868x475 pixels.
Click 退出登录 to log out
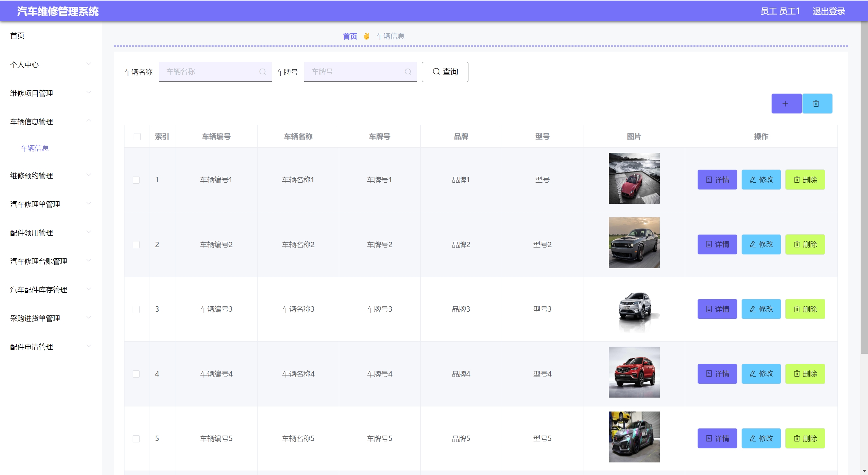point(828,11)
